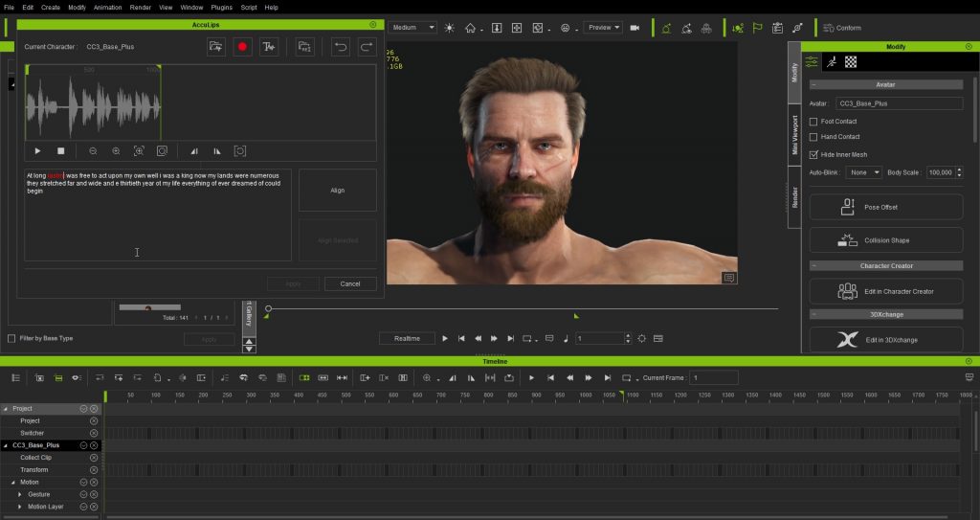This screenshot has width=980, height=520.
Task: Click the Align button
Action: pyautogui.click(x=338, y=191)
